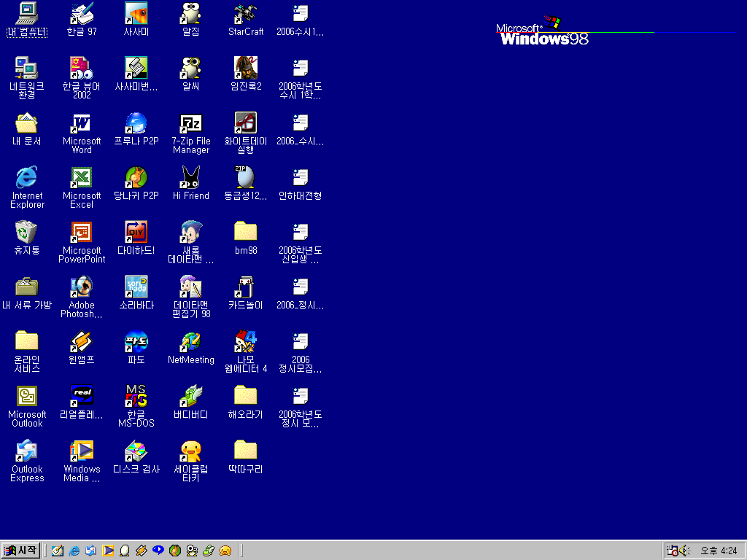The width and height of the screenshot is (747, 560).
Task: Select the 딱따구리 folder
Action: pyautogui.click(x=246, y=457)
